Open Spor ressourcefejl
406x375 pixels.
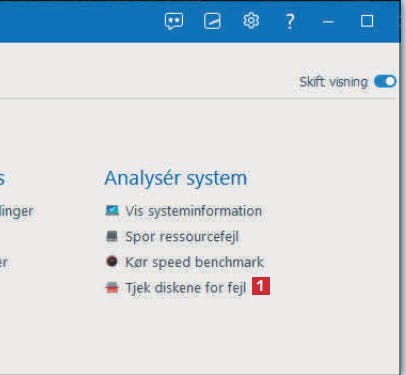[x=182, y=237]
